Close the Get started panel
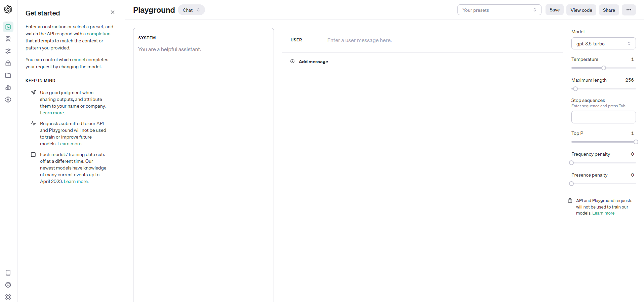Screen dimensions: 644x302 (113, 12)
